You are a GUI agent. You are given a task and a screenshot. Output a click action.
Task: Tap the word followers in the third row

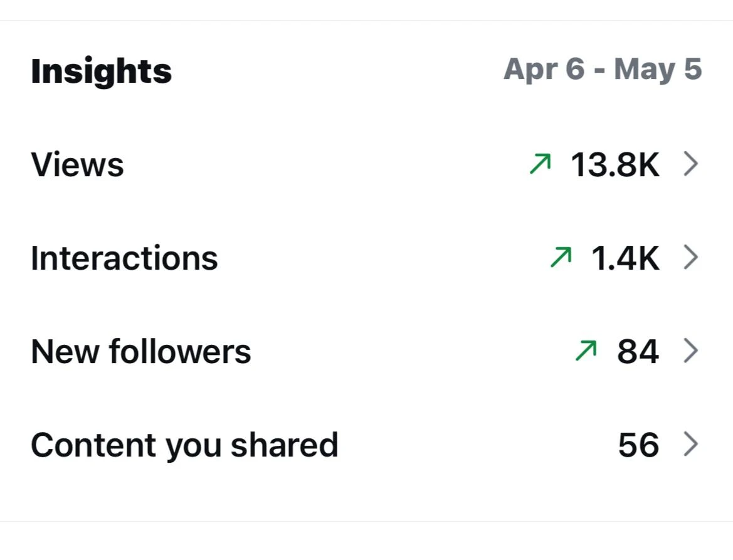tap(180, 352)
